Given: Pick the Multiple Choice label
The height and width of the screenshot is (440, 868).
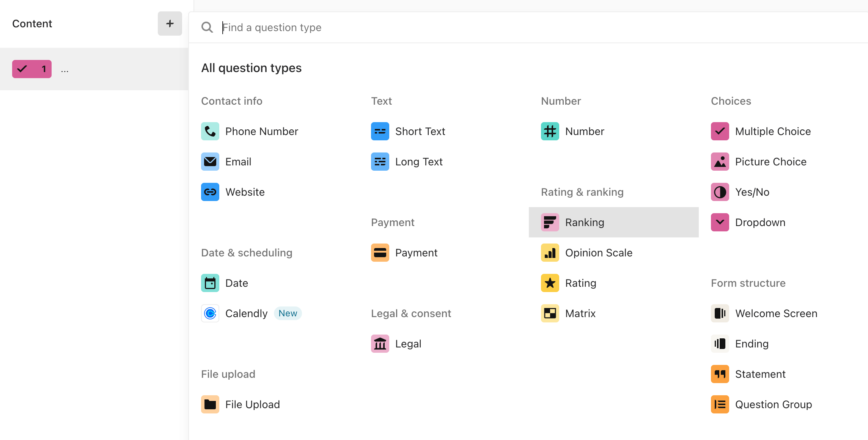Looking at the screenshot, I should (773, 131).
